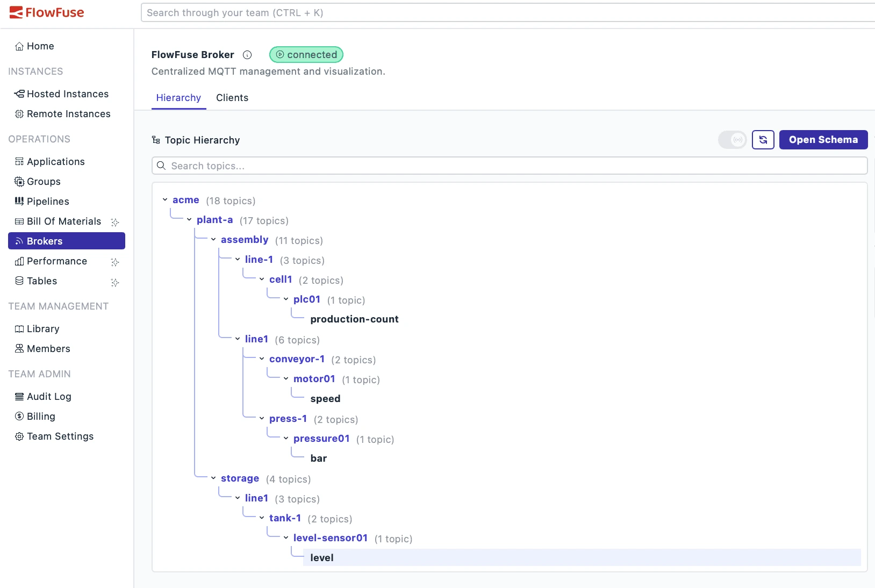Viewport: 875px width, 588px height.
Task: Click the sparkle icon beside Bill Of Materials
Action: pos(115,222)
